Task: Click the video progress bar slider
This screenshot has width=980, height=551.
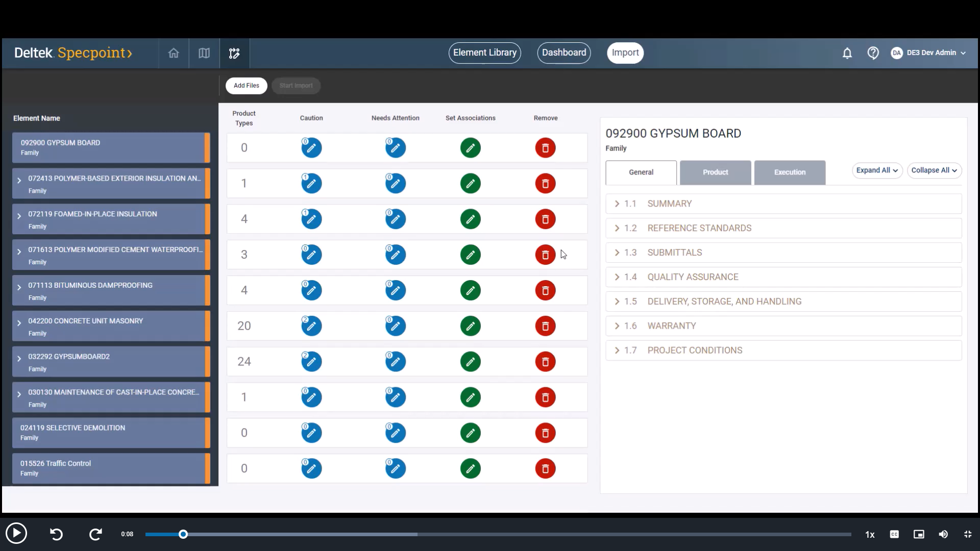Action: (183, 534)
